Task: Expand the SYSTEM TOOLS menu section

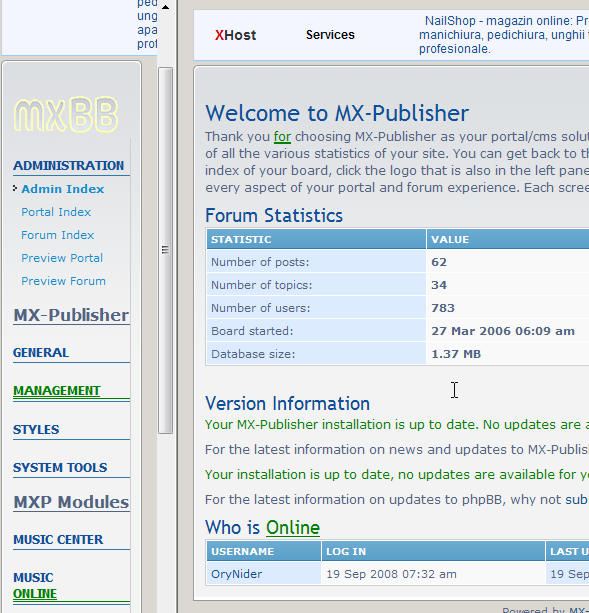Action: click(60, 468)
